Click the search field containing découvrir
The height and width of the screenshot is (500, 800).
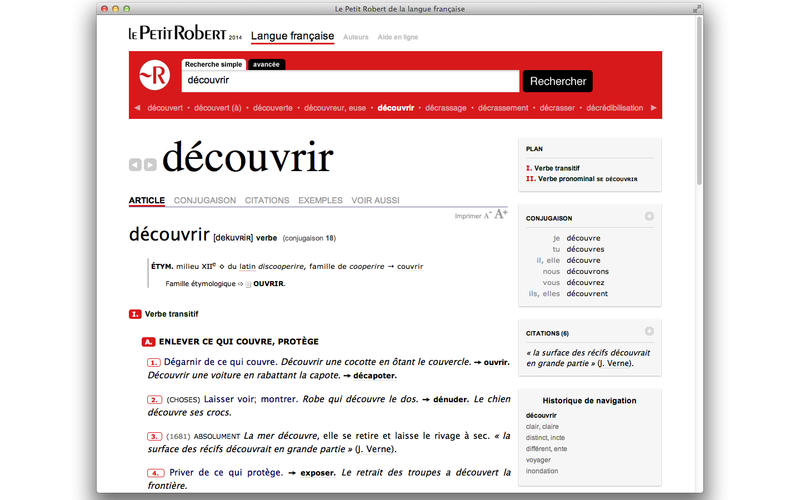(x=351, y=81)
